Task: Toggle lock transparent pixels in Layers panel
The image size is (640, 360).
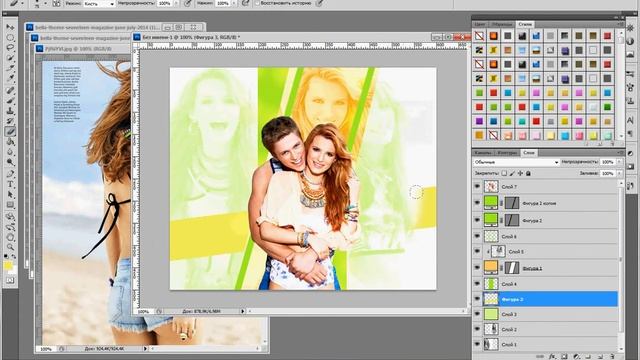Action: 504,173
